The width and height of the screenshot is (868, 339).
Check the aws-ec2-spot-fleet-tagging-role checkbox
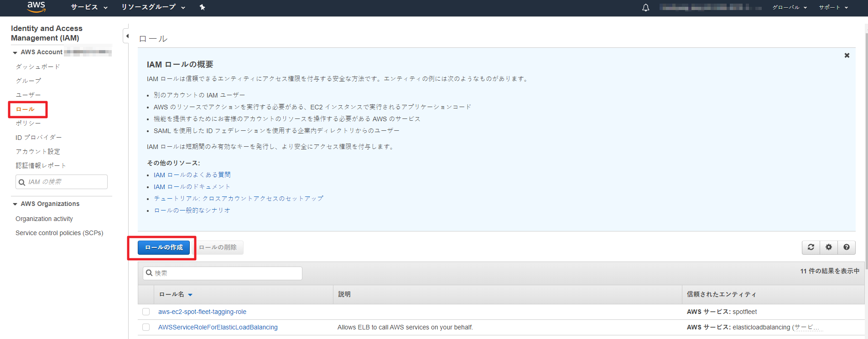(146, 312)
